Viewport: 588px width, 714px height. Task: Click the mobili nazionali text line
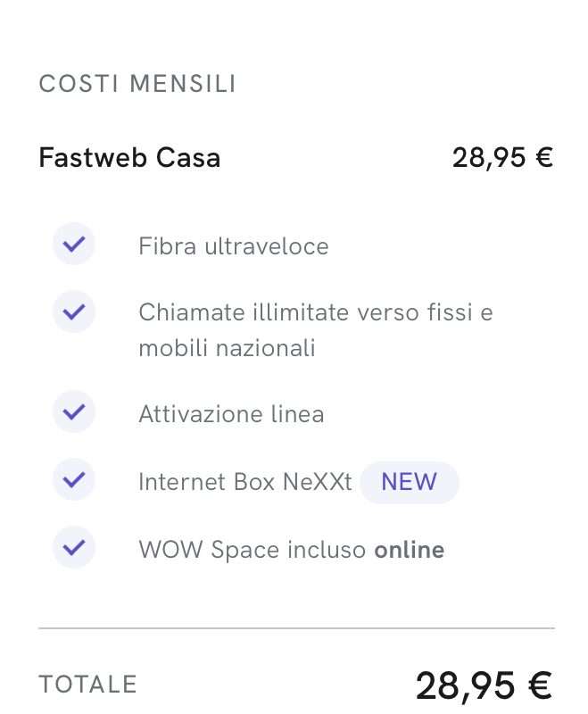click(227, 348)
